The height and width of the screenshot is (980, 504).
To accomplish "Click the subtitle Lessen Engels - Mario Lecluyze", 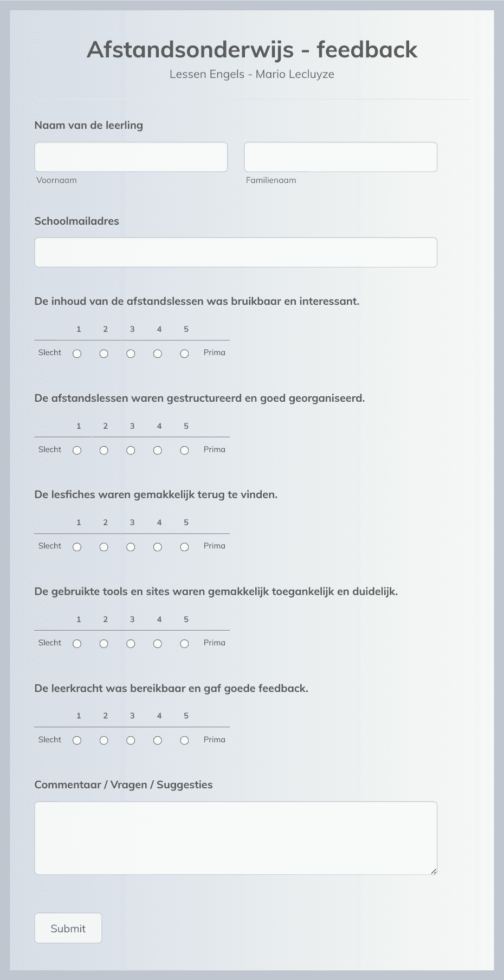I will [x=251, y=74].
